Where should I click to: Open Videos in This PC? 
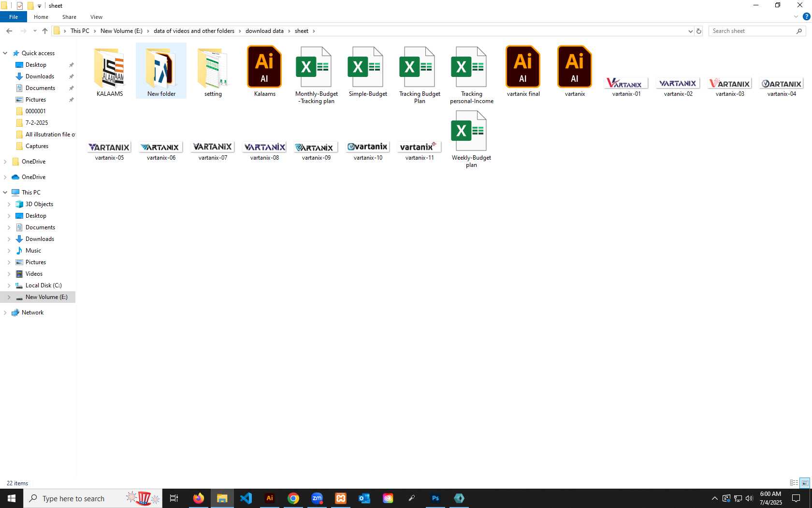[x=34, y=274]
